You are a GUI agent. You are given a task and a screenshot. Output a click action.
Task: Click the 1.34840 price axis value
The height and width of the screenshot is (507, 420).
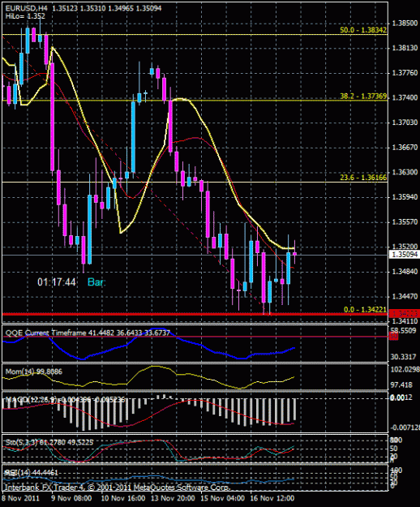point(405,272)
